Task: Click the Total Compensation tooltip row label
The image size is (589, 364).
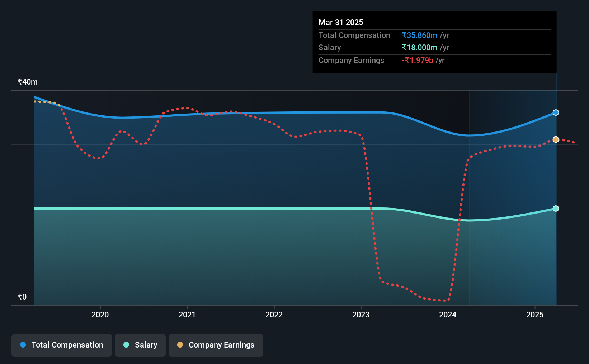Action: click(354, 35)
